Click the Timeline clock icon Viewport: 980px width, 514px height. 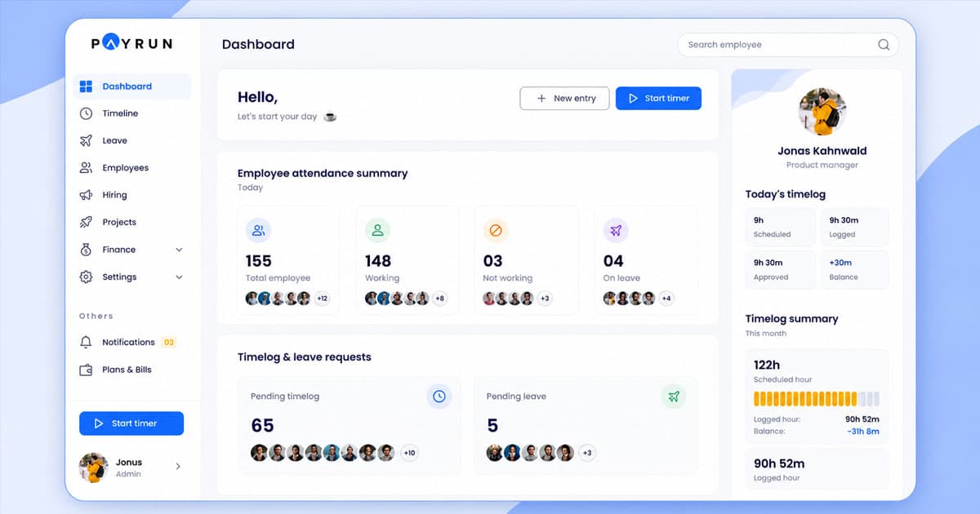(x=86, y=113)
